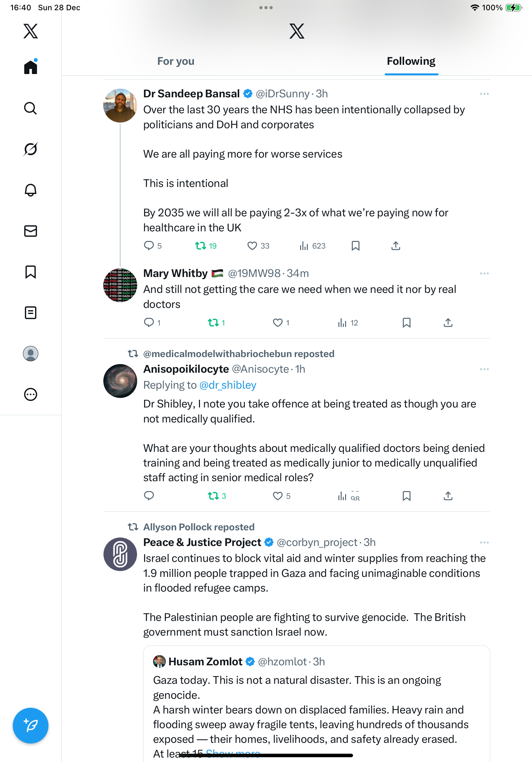The image size is (532, 762).
Task: Open Peace & Justice Project profile picture
Action: point(120,554)
